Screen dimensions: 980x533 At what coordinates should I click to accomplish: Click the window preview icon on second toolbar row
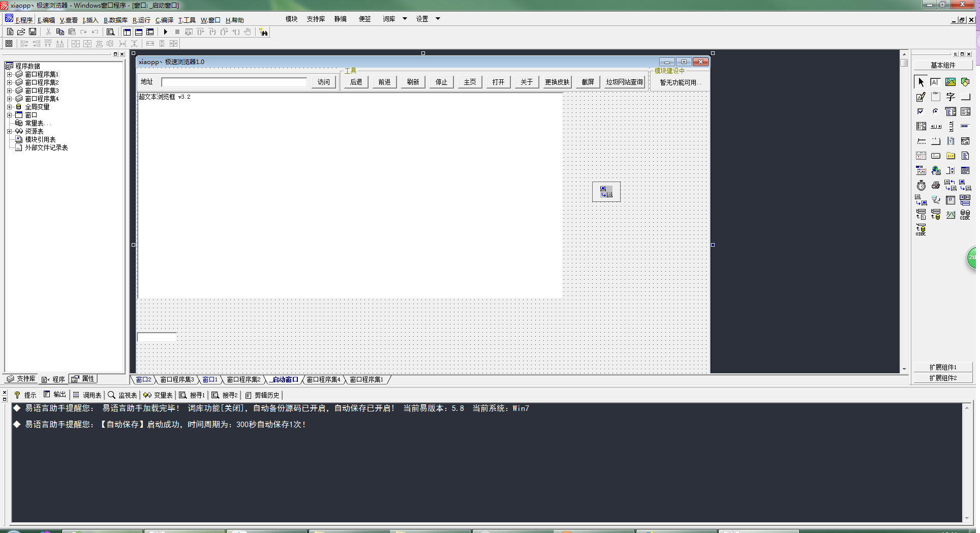[x=9, y=44]
